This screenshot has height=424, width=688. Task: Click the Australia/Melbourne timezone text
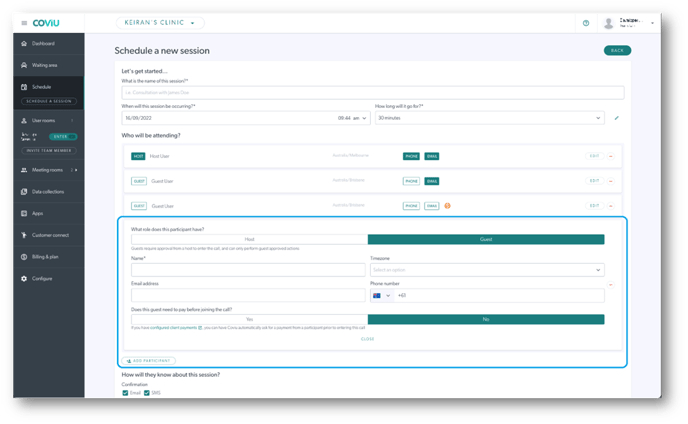click(351, 155)
